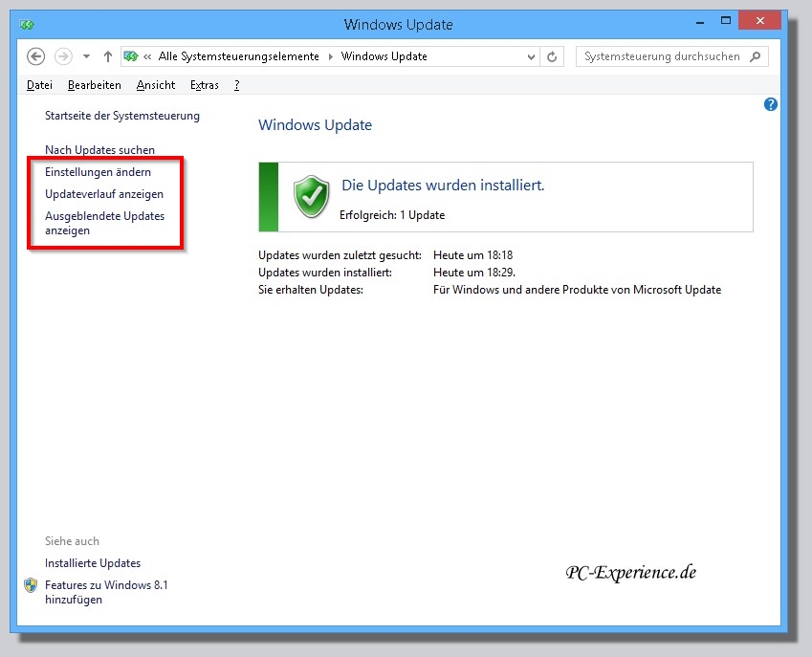Open the Extras menu
The width and height of the screenshot is (812, 657).
(x=204, y=85)
